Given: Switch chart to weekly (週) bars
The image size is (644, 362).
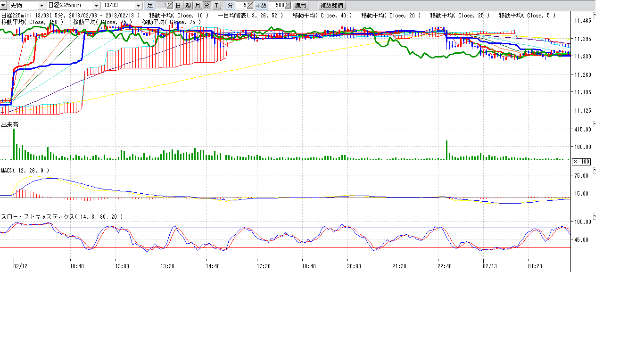Looking at the screenshot, I should tap(188, 6).
